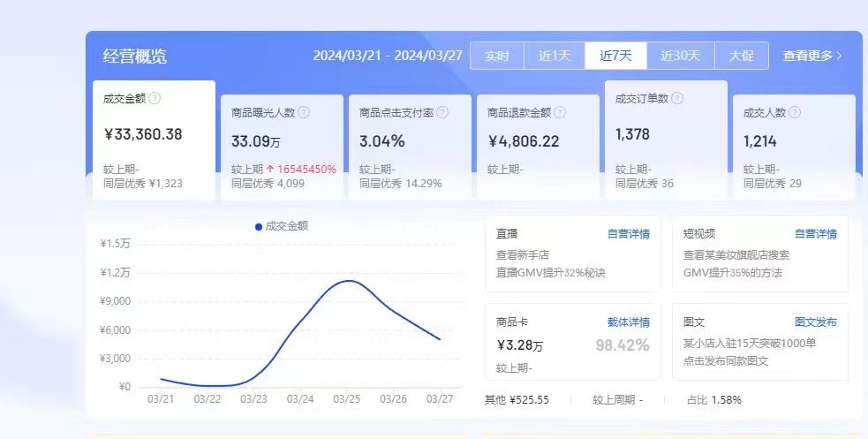The height and width of the screenshot is (439, 868).
Task: Click 某小店入驻15天突破1000单 text
Action: 750,344
